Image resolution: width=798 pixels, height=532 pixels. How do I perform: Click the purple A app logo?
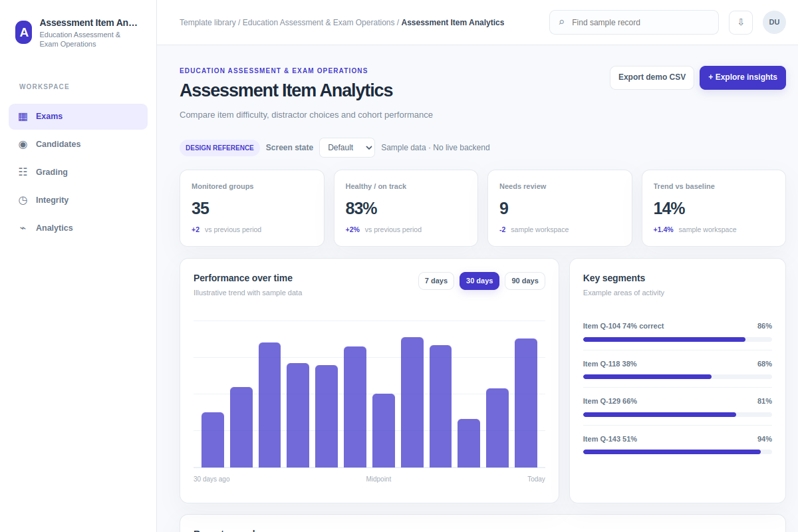coord(24,32)
